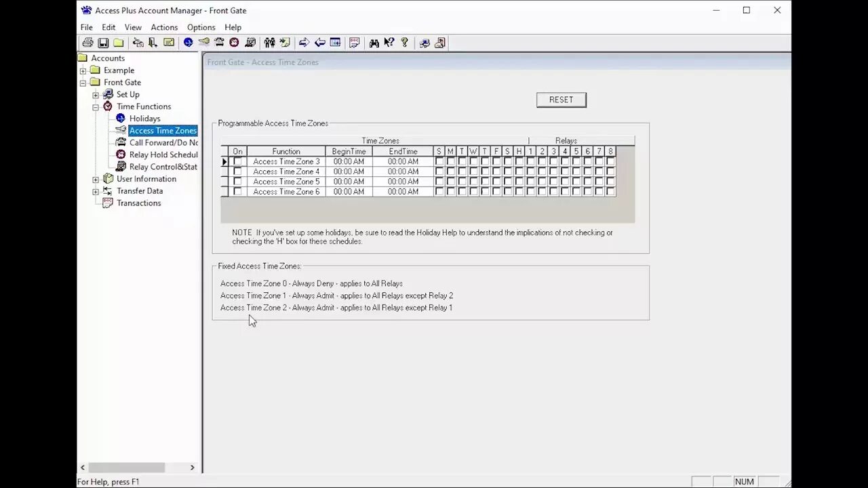
Task: Check Friday (F) box for Access Time Zone 5
Action: point(496,182)
